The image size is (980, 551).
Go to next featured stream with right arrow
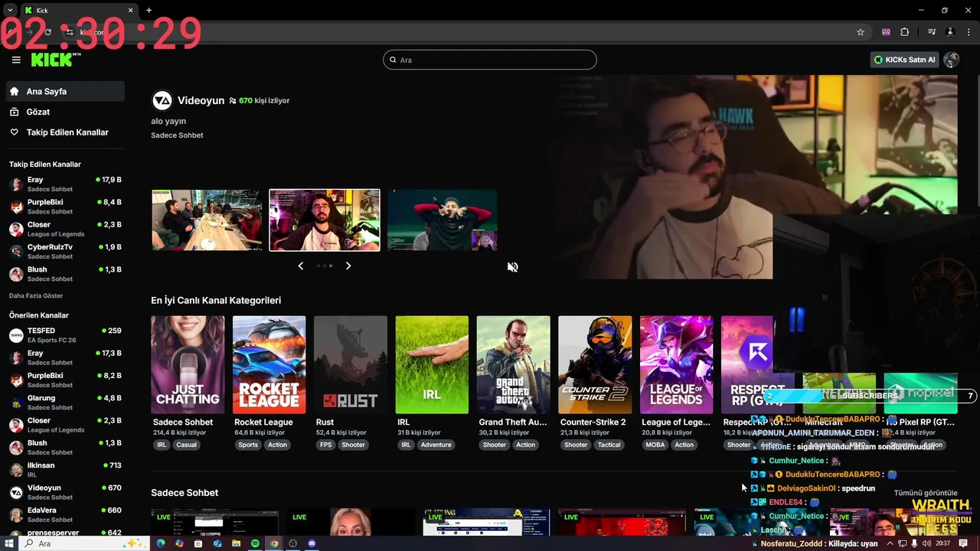coord(348,266)
